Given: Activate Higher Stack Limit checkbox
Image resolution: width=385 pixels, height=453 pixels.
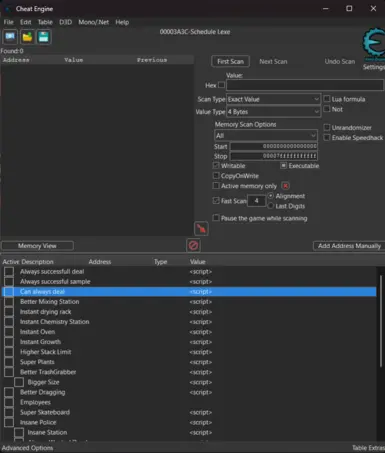Looking at the screenshot, I should [9, 352].
